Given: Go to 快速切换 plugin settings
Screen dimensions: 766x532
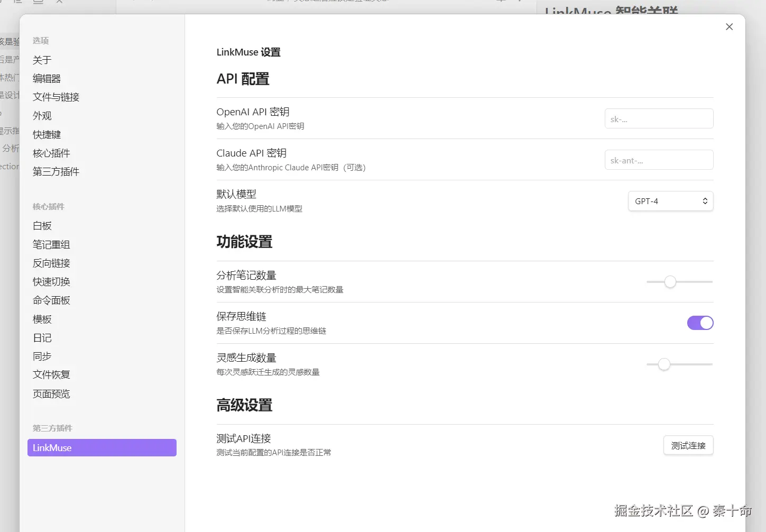Looking at the screenshot, I should click(x=51, y=281).
